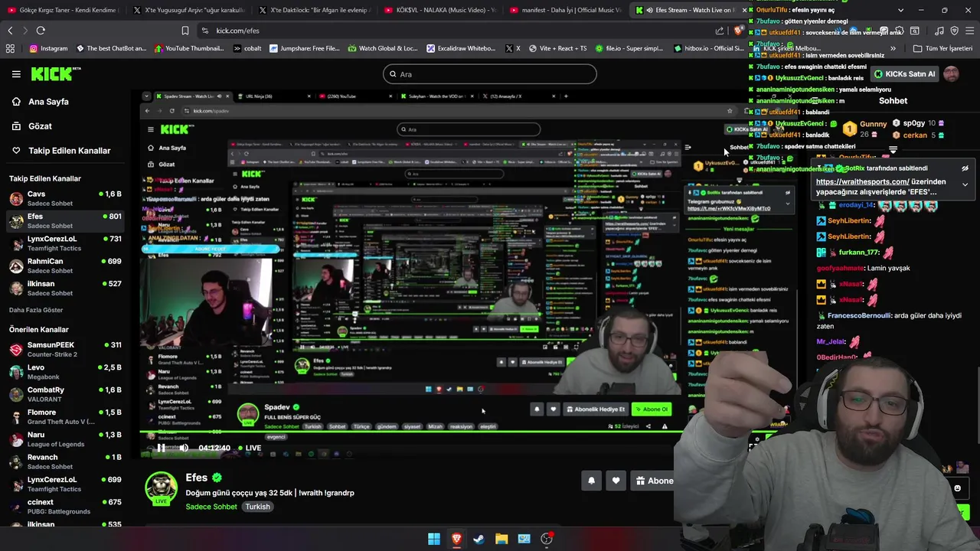The image size is (980, 551).
Task: Mute the stream volume speaker icon
Action: 184,448
